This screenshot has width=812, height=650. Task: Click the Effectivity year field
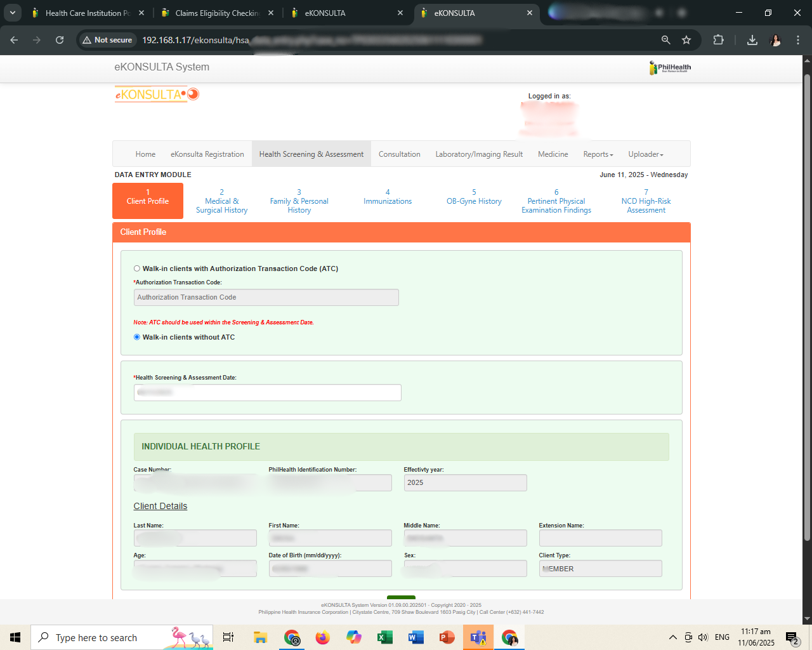(466, 482)
